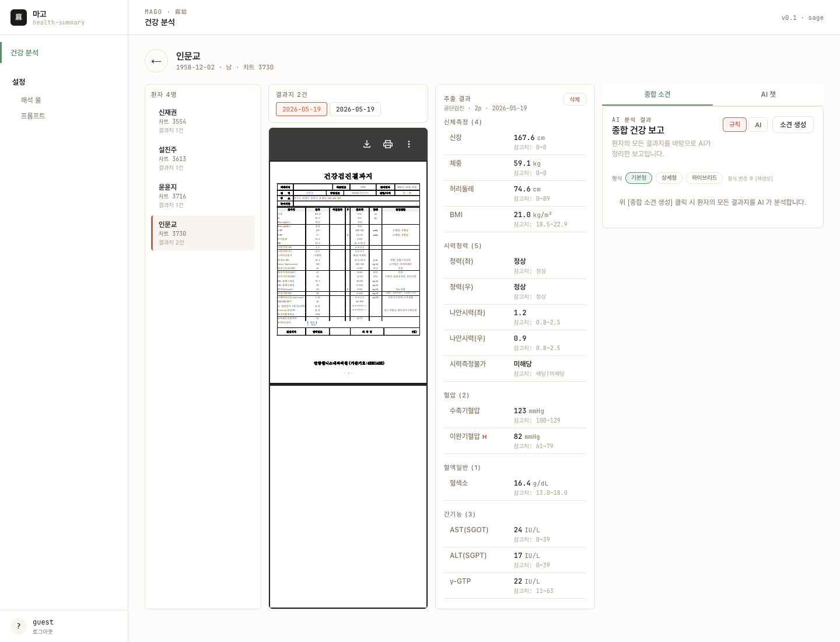Select patient 설진주

click(x=203, y=158)
